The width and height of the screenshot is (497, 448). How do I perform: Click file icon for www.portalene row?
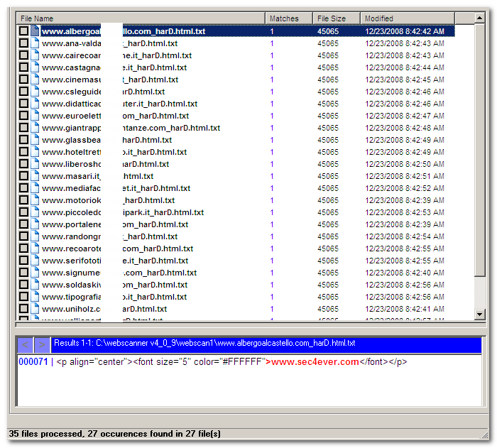pos(35,224)
